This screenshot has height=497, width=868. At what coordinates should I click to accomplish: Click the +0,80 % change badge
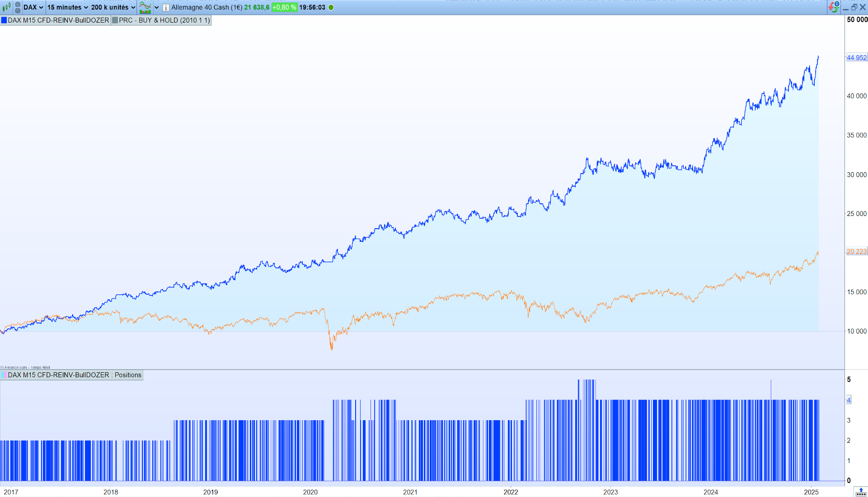[284, 7]
